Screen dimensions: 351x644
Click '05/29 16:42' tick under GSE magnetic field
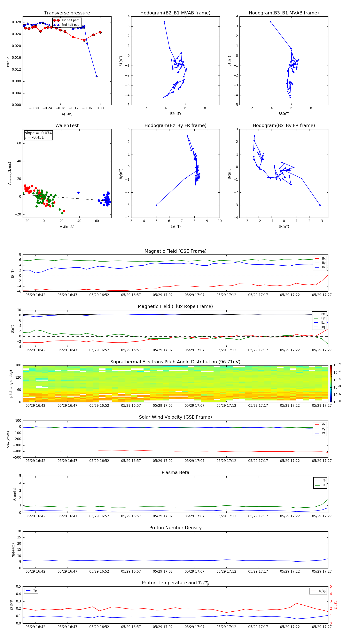[x=35, y=295]
